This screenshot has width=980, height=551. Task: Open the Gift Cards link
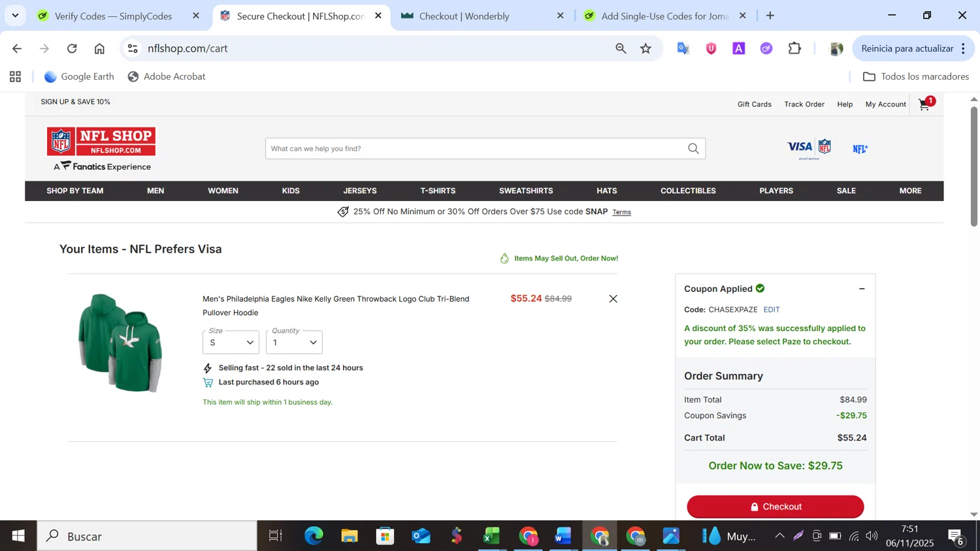click(x=754, y=104)
